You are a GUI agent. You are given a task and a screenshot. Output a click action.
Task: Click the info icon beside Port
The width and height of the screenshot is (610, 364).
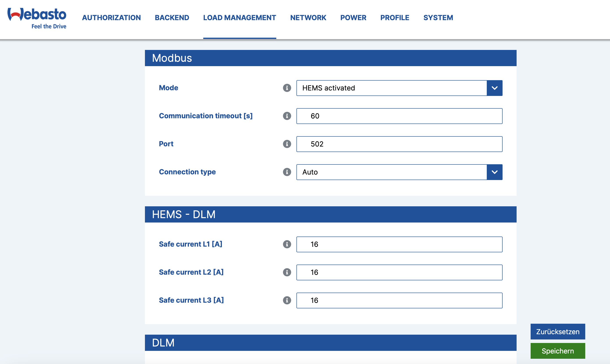click(x=287, y=144)
